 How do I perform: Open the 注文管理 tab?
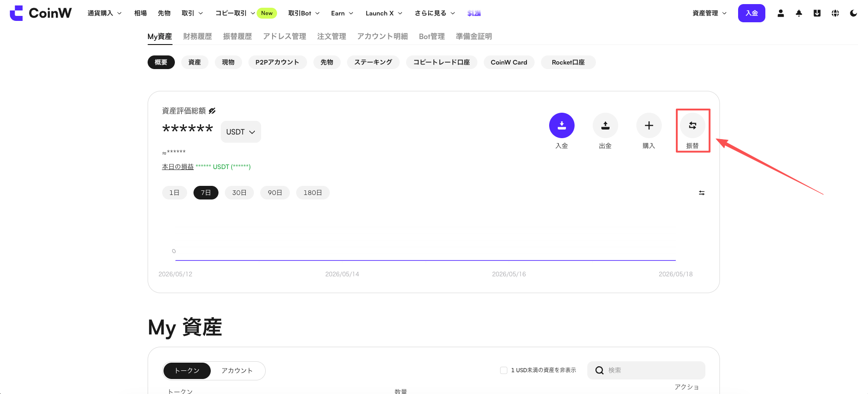coord(332,36)
